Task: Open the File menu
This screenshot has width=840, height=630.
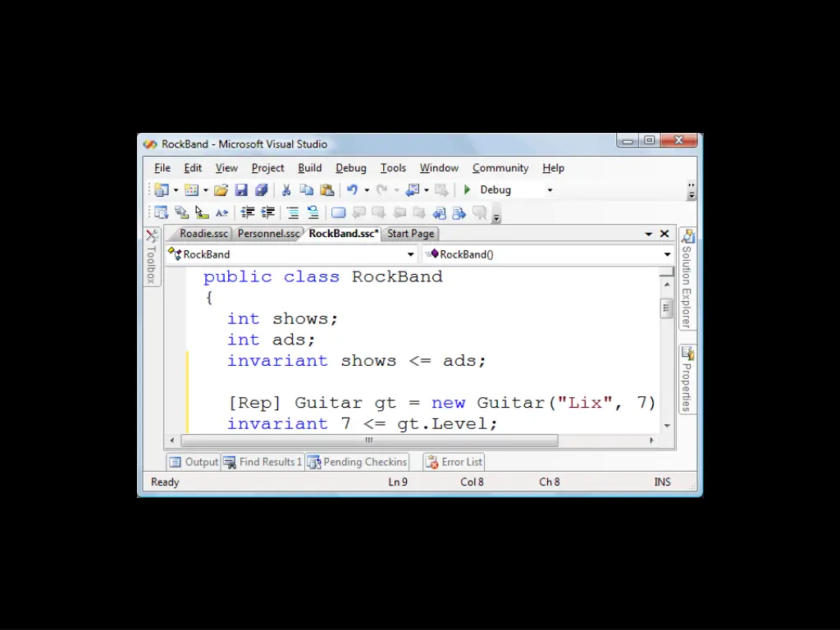Action: 162,167
